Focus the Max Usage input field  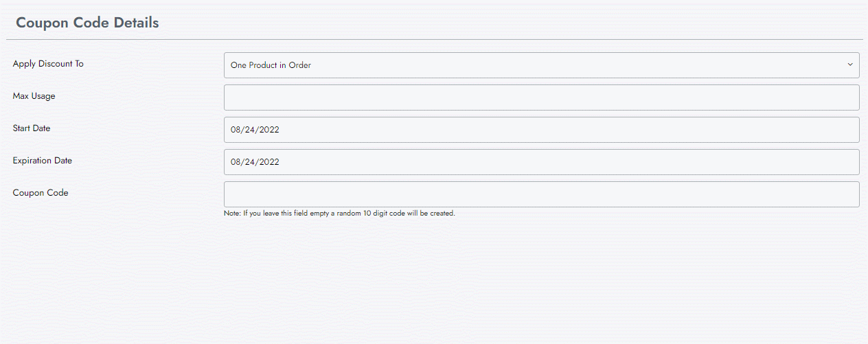pyautogui.click(x=541, y=98)
